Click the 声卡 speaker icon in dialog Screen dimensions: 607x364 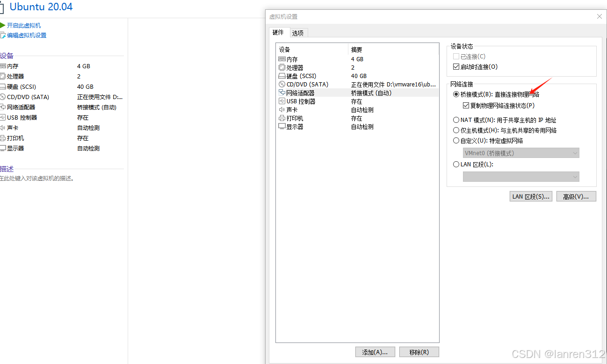point(282,110)
